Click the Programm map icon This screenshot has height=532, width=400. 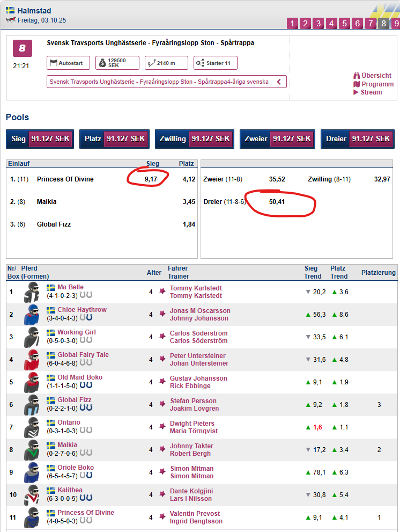point(357,84)
